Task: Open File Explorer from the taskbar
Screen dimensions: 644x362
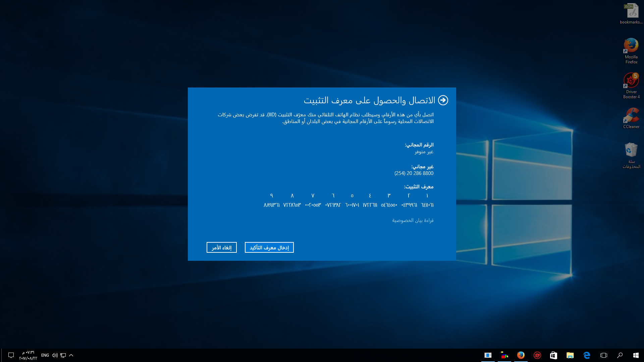Action: (570, 355)
